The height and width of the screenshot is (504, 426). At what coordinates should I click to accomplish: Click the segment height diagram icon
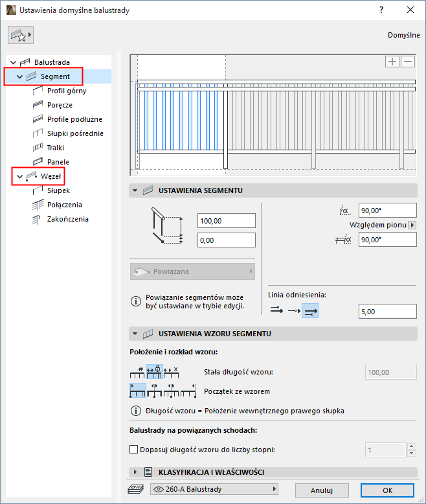[167, 225]
